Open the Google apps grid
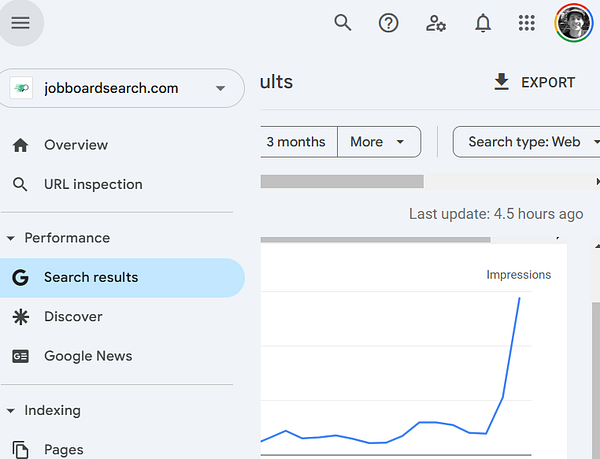This screenshot has height=459, width=600. [527, 23]
